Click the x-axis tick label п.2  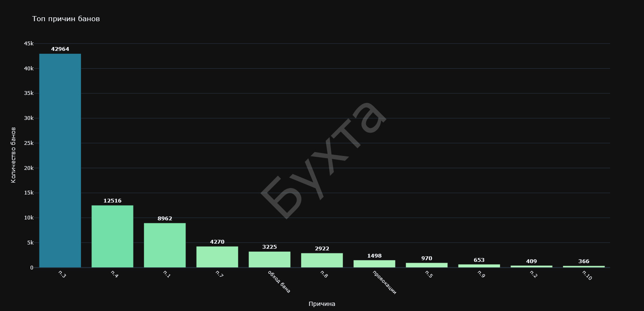point(533,274)
